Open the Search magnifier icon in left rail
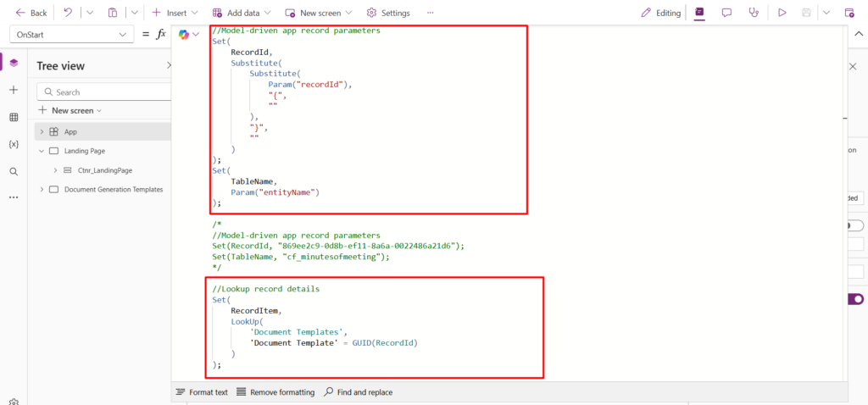Image resolution: width=868 pixels, height=405 pixels. tap(14, 171)
